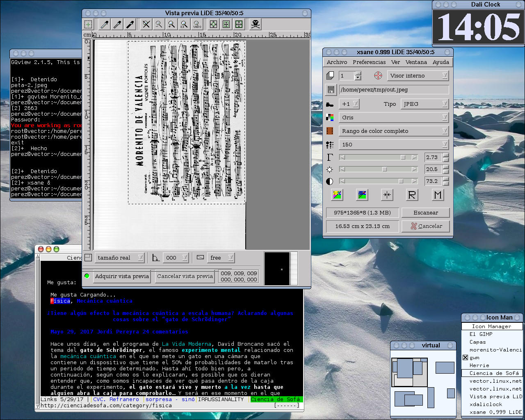This screenshot has width=525, height=420.
Task: Open the Visor interno dropdown
Action: [418, 75]
